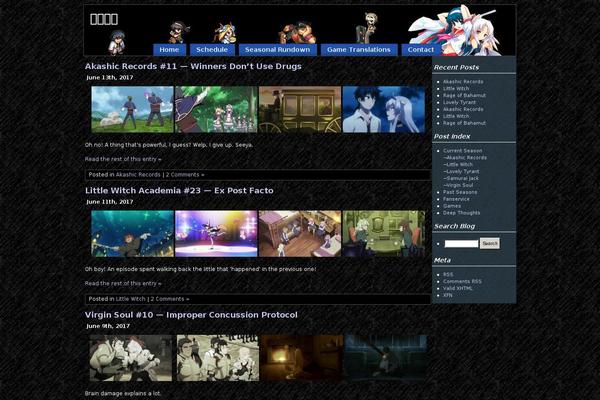Image resolution: width=600 pixels, height=400 pixels.
Task: Open Little Witch dorm room overhead thumbnail
Action: 300,234
